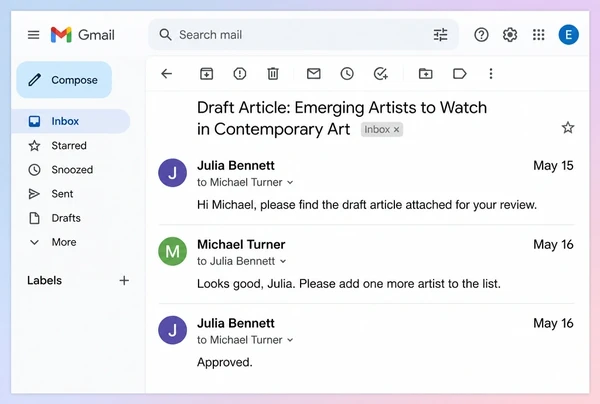Compose a new email
600x404 pixels.
(x=64, y=80)
